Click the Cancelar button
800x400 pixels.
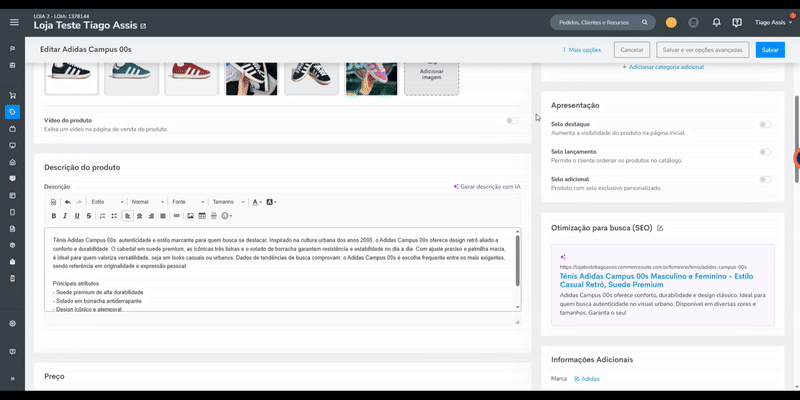(x=632, y=50)
